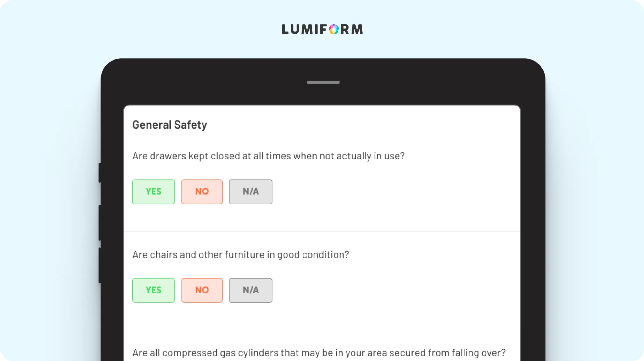
Task: Mark the drawers question as N/A
Action: pos(251,192)
